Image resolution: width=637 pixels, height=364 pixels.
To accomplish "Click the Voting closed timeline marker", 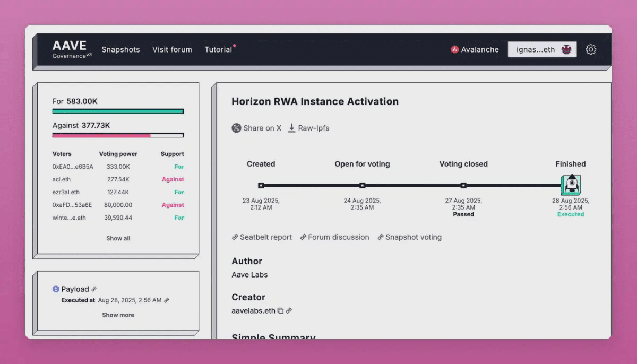I will click(x=463, y=185).
